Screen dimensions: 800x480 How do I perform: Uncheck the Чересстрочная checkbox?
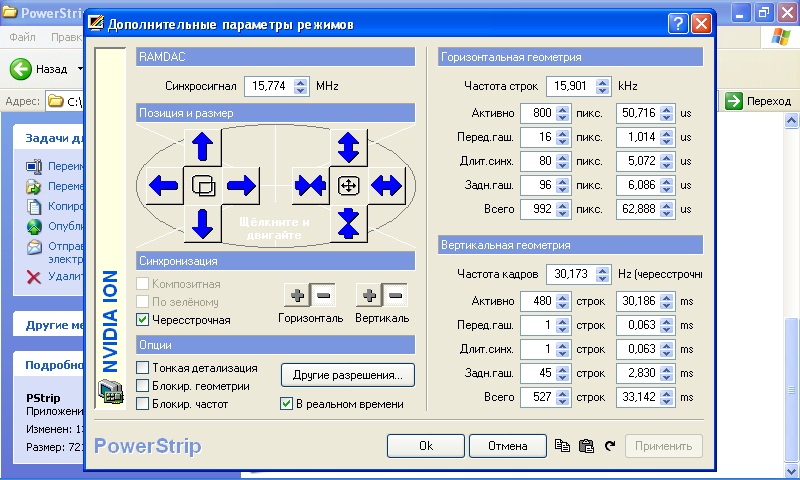143,320
